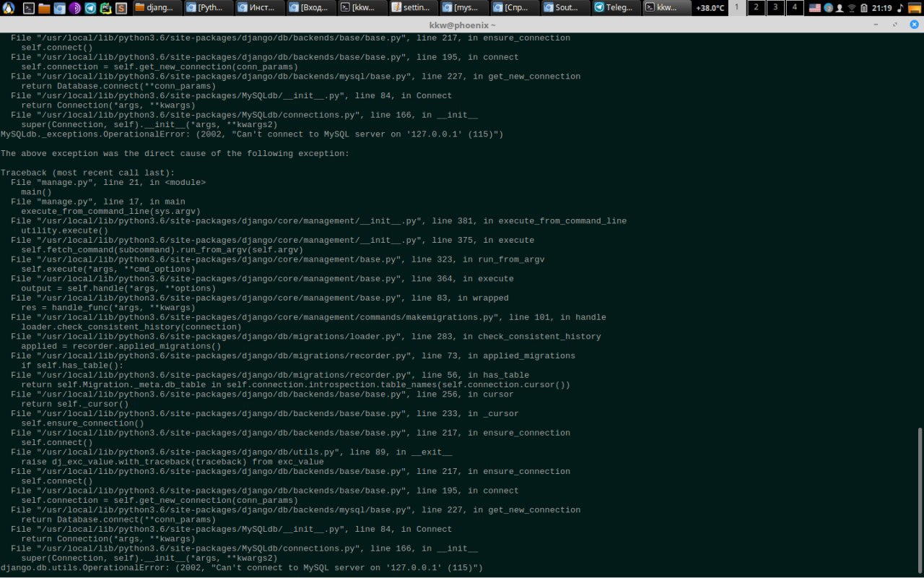The image size is (924, 578).
Task: Open the user account tray icon
Action: (x=840, y=8)
